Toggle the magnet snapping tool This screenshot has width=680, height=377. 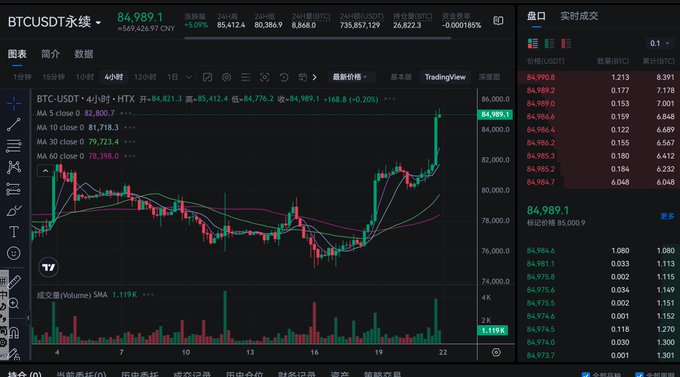coord(14,333)
